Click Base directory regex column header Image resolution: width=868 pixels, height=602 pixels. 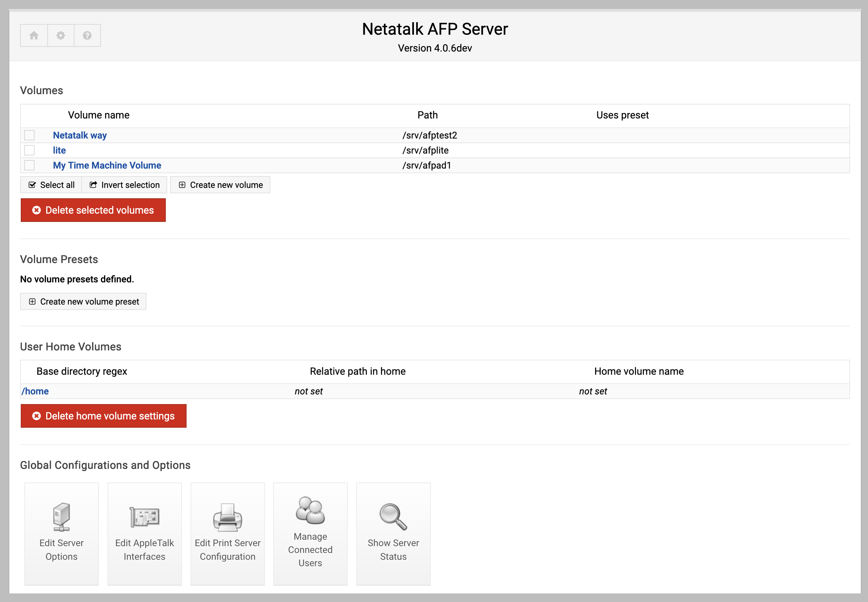pos(82,371)
